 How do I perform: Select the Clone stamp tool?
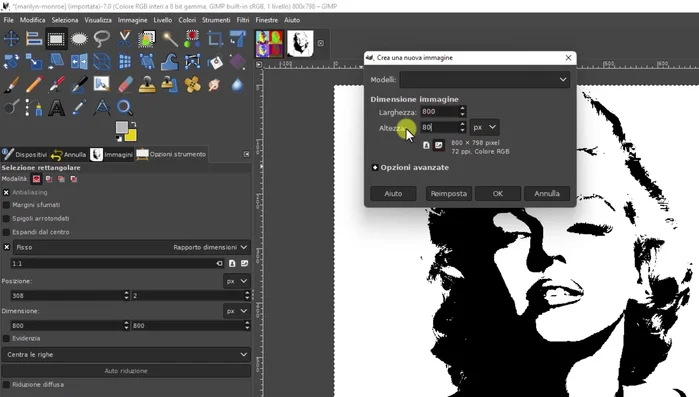pos(147,84)
